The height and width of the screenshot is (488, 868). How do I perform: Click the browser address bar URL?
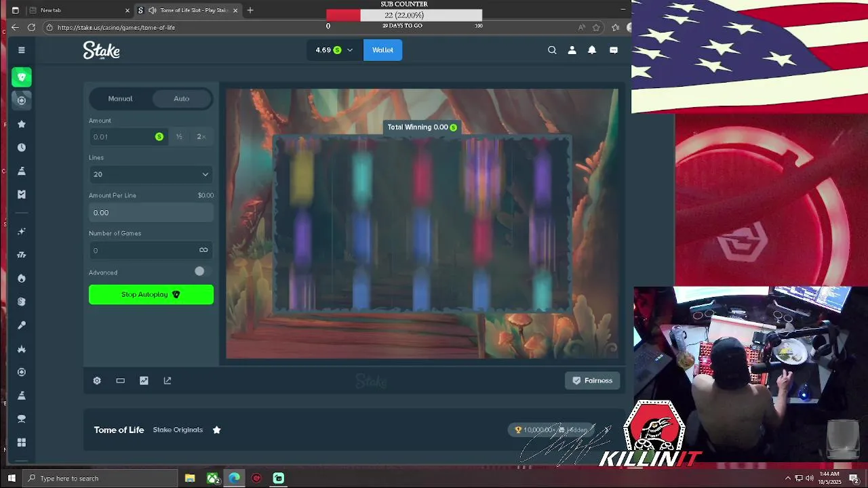[x=116, y=27]
